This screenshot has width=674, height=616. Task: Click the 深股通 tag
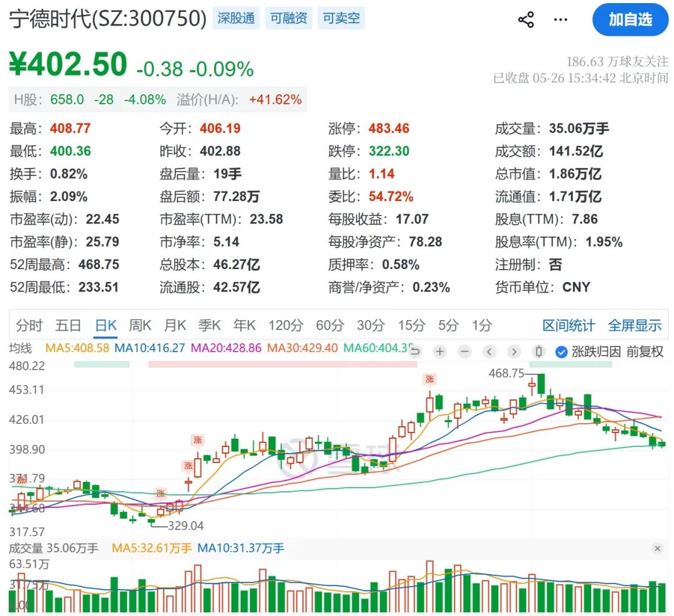click(236, 18)
